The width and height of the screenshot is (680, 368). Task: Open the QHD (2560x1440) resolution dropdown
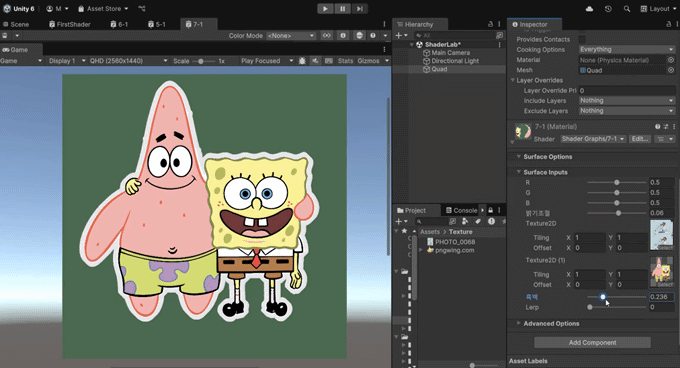click(x=128, y=61)
